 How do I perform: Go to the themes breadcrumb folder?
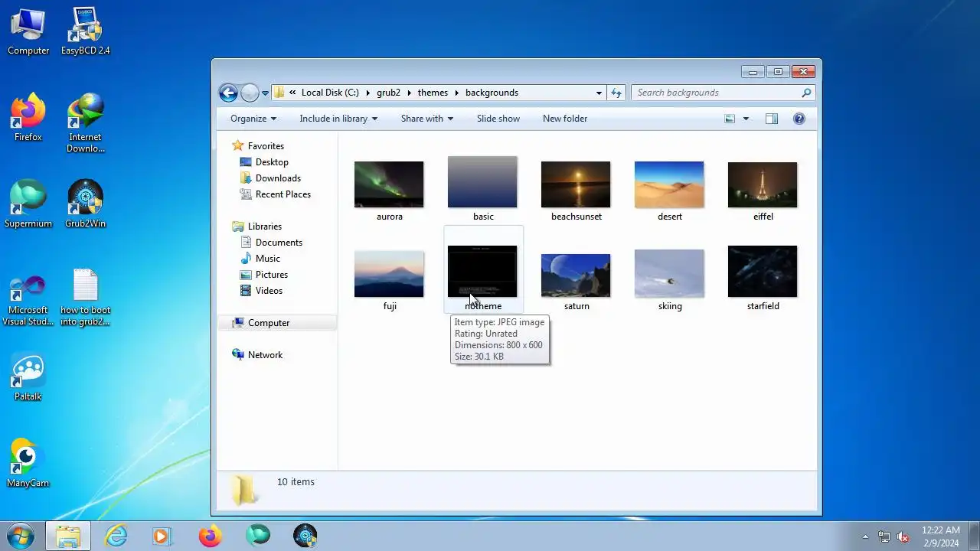tap(433, 93)
